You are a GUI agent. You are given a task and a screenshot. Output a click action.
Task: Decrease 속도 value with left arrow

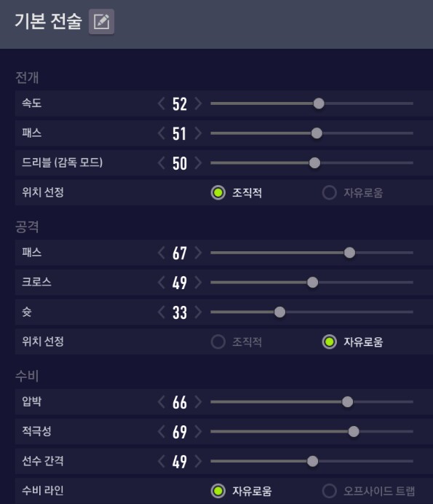click(x=162, y=103)
